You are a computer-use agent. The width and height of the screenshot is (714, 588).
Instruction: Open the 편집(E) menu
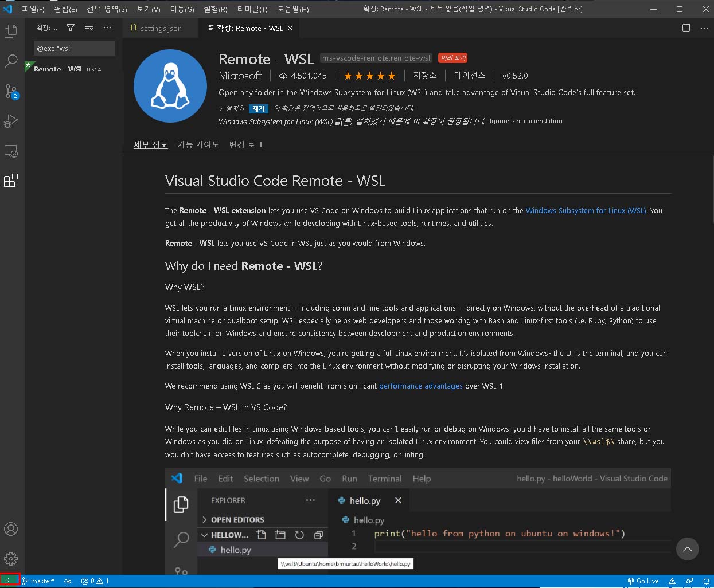click(x=65, y=9)
